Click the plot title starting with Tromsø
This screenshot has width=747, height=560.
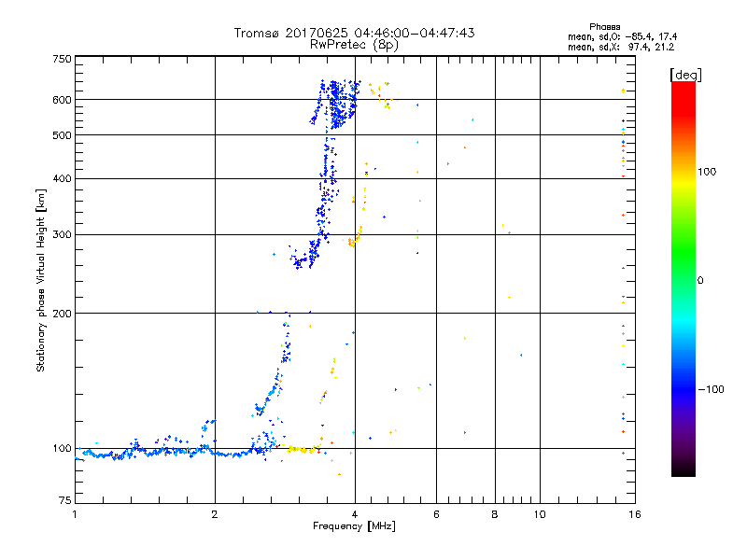(x=354, y=33)
